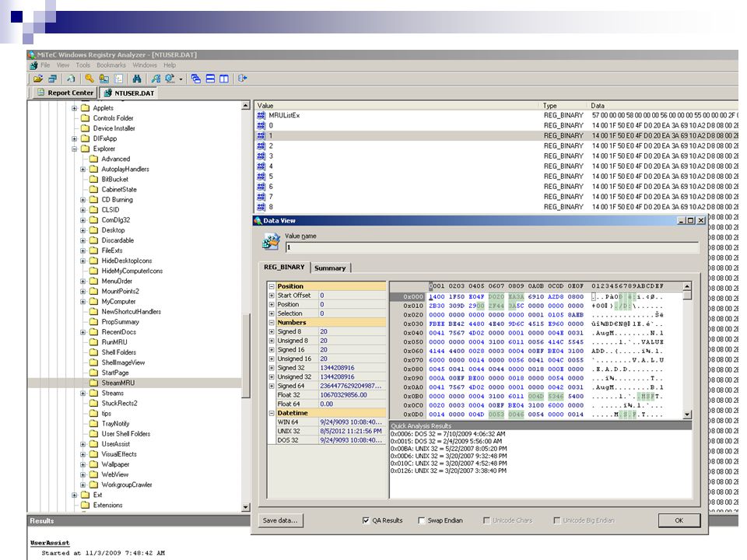Select the MRUListEx value row

496,115
